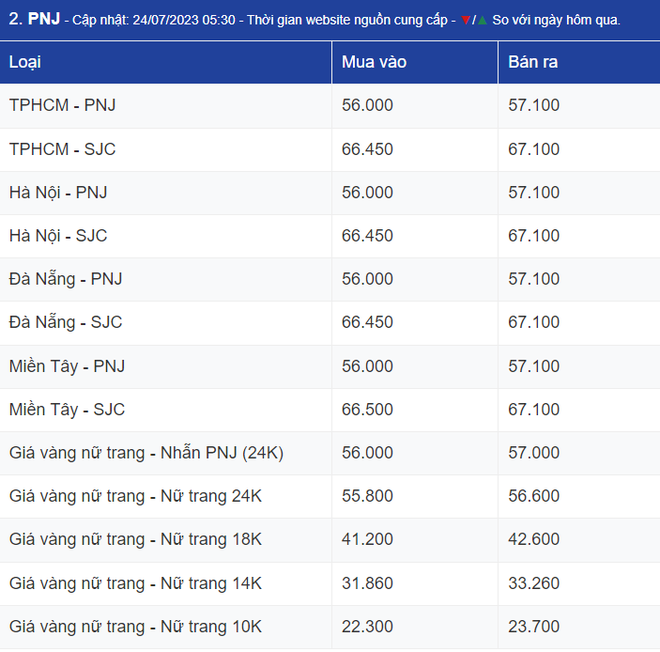Image resolution: width=660 pixels, height=652 pixels.
Task: Select the 'Đà Nẵng - SJC' row label
Action: click(x=66, y=322)
